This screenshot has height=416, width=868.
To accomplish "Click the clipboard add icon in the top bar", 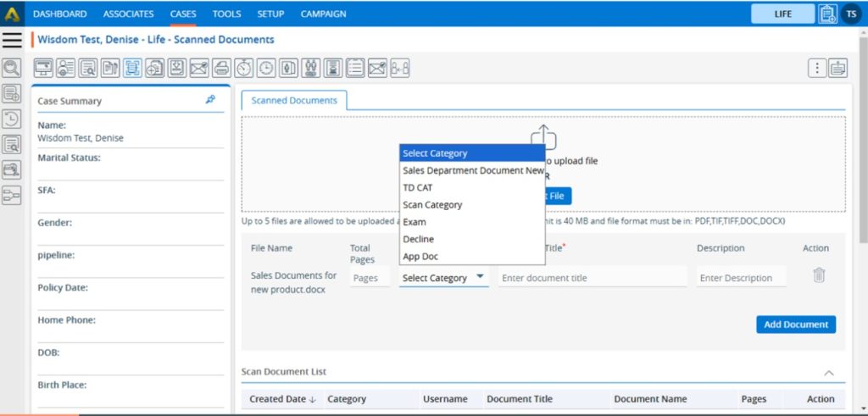I will [827, 14].
